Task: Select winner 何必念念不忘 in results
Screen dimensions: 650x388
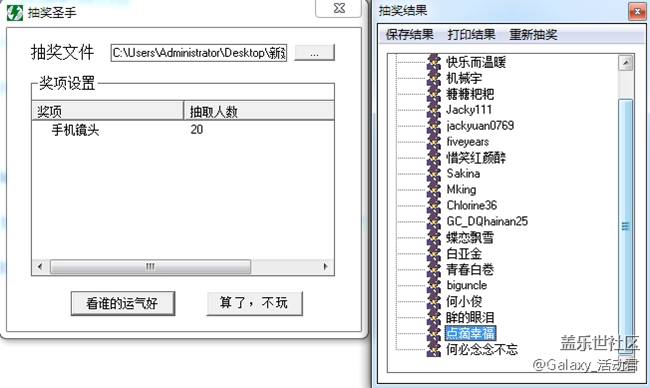Action: [x=482, y=349]
